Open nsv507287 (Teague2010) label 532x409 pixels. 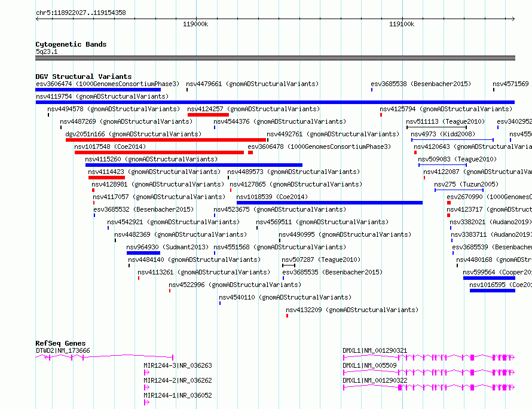point(321,260)
